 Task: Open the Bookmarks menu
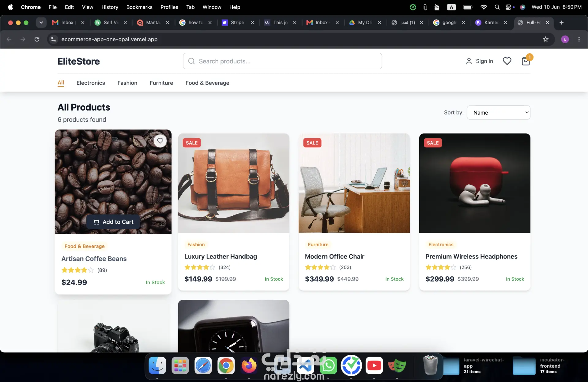click(139, 7)
